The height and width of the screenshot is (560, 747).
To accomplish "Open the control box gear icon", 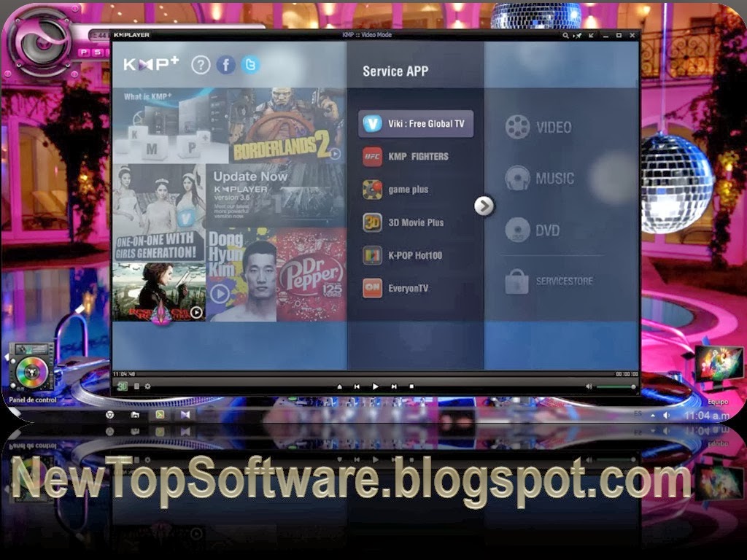I will point(147,386).
